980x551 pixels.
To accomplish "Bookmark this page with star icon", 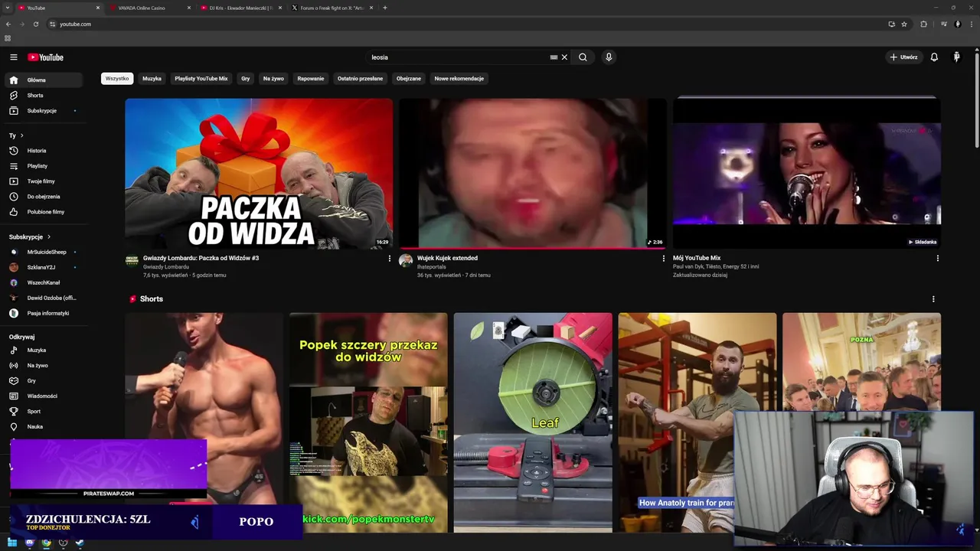I will pyautogui.click(x=904, y=24).
